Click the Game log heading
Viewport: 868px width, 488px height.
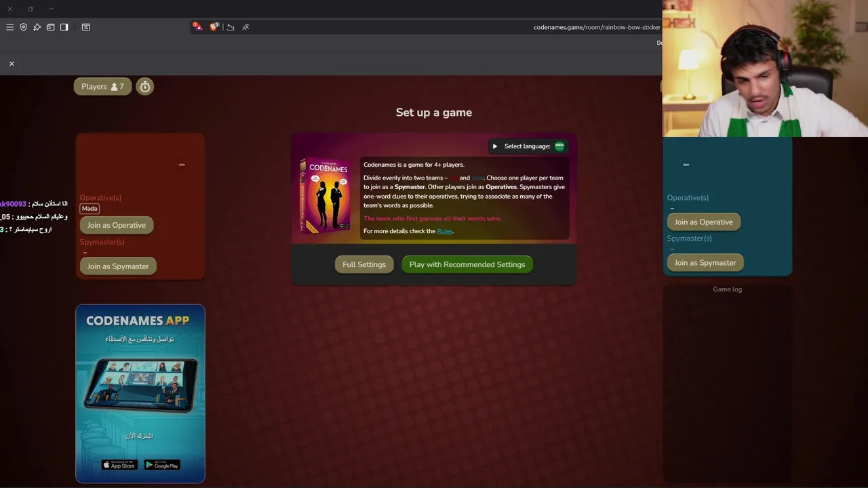coord(728,289)
